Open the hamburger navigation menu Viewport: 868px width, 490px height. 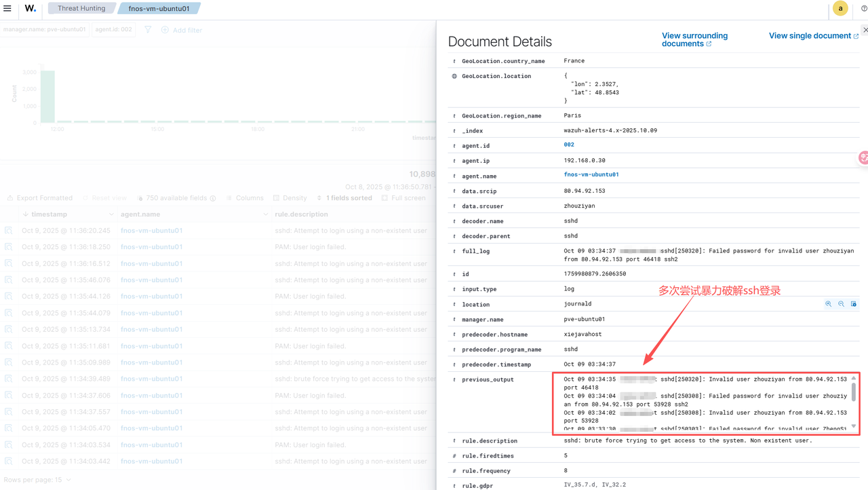7,9
